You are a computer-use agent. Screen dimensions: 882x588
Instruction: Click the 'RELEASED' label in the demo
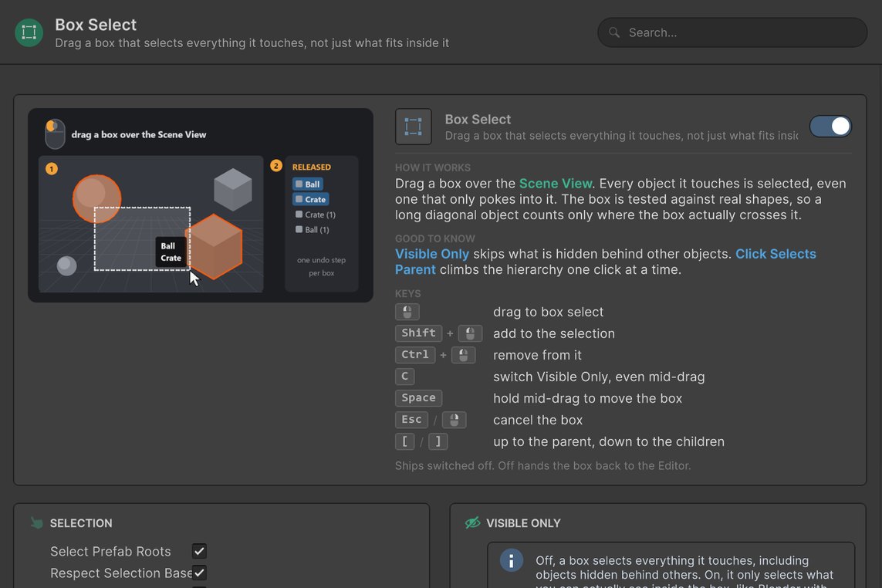click(x=312, y=167)
